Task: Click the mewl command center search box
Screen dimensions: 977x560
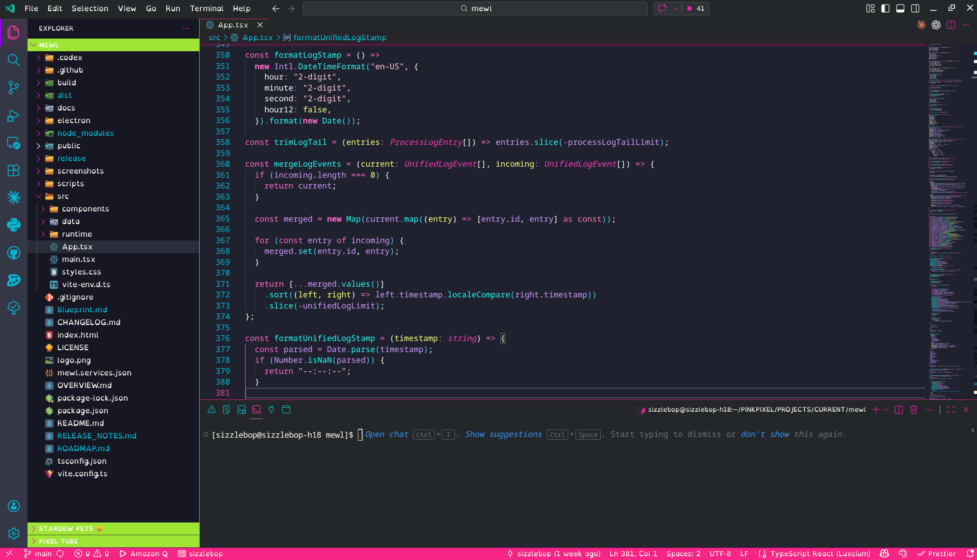Action: [x=475, y=8]
